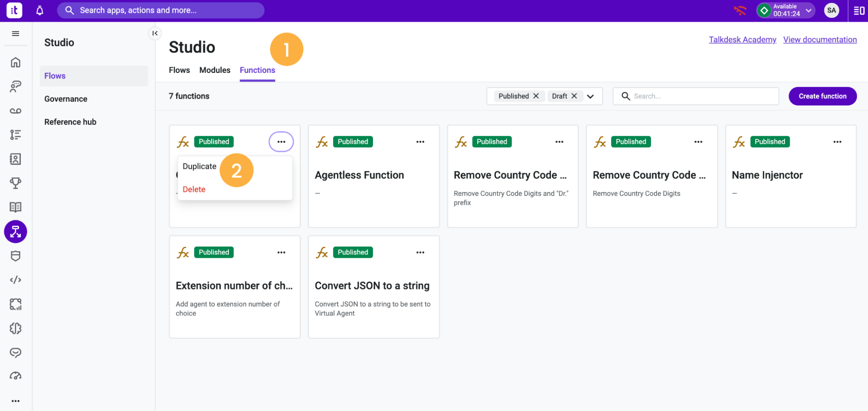Image resolution: width=868 pixels, height=411 pixels.
Task: Switch to the Flows tab
Action: (x=179, y=70)
